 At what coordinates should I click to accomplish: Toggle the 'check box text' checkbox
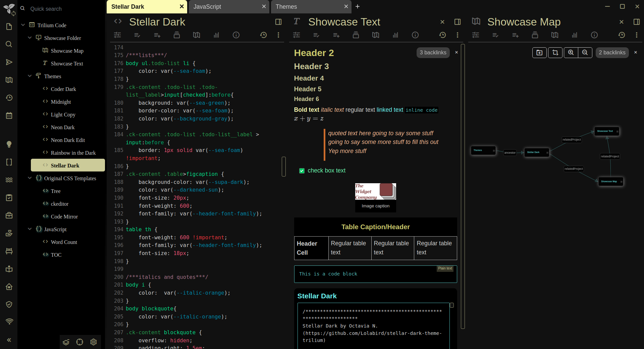pos(302,170)
